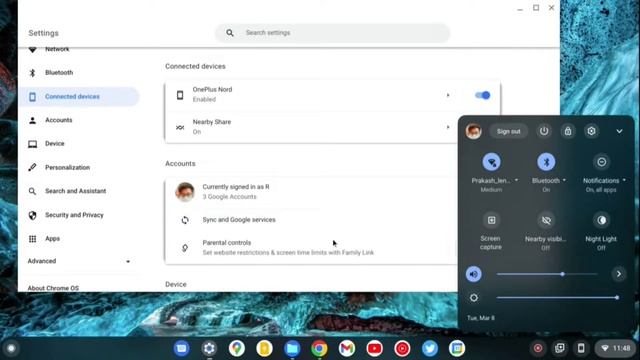This screenshot has height=360, width=640.
Task: Open About Chrome OS
Action: coord(53,288)
